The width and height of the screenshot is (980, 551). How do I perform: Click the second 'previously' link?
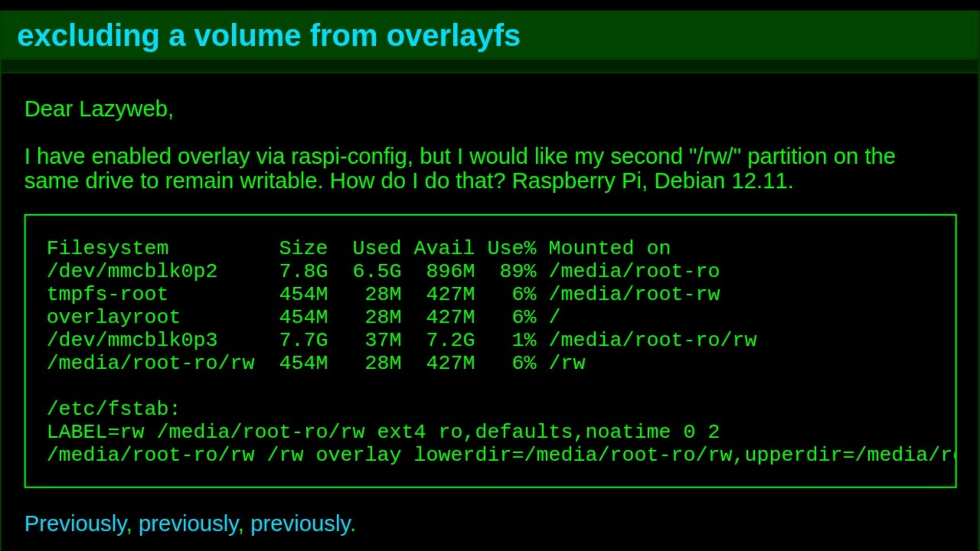click(190, 524)
